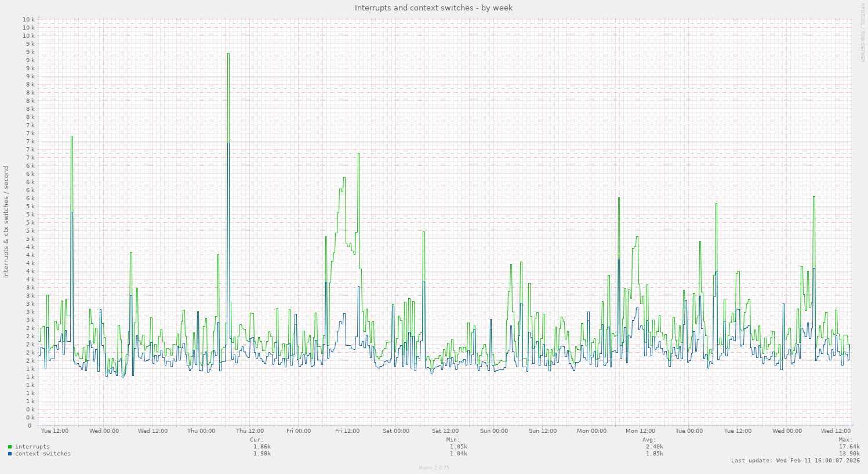
Task: Click the vertical y-axis title label
Action: (x=6, y=222)
